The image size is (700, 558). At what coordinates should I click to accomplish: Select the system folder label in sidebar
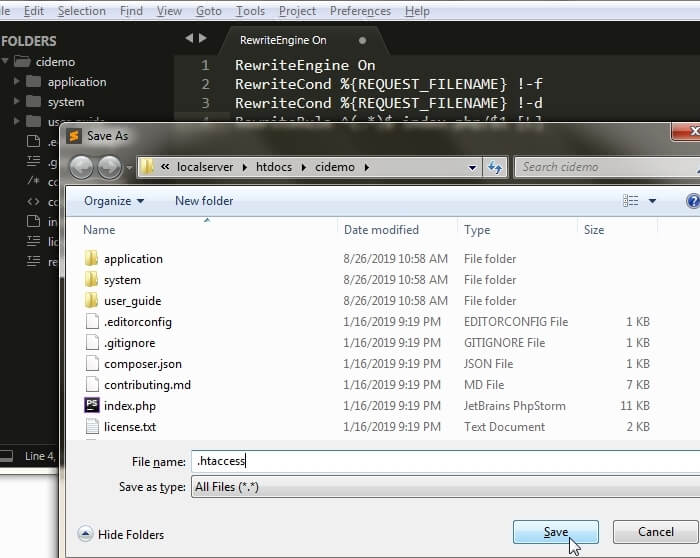66,102
